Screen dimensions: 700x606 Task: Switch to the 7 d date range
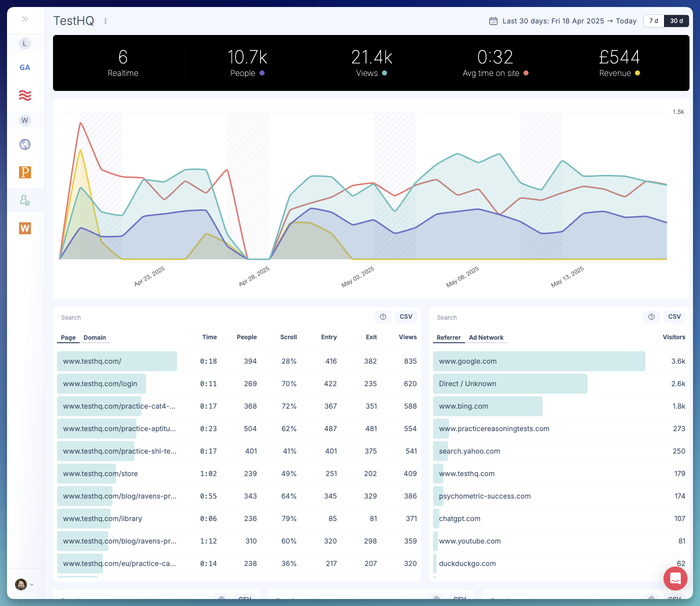click(653, 21)
